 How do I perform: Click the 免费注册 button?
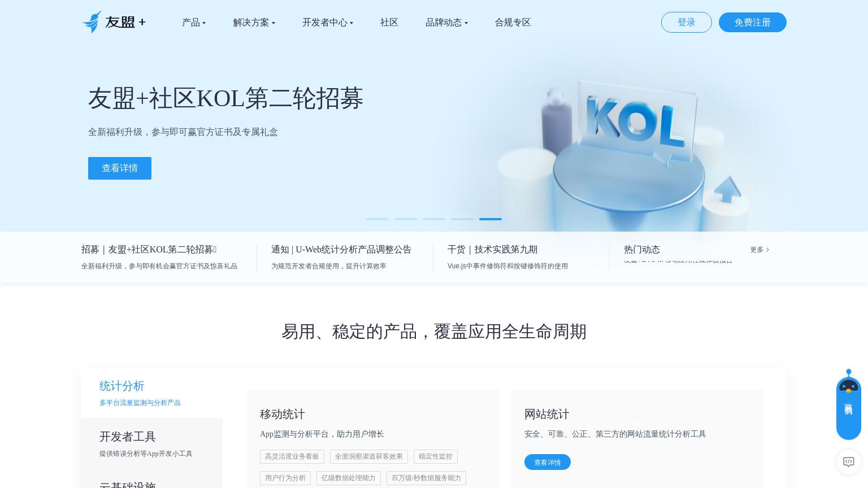click(753, 23)
